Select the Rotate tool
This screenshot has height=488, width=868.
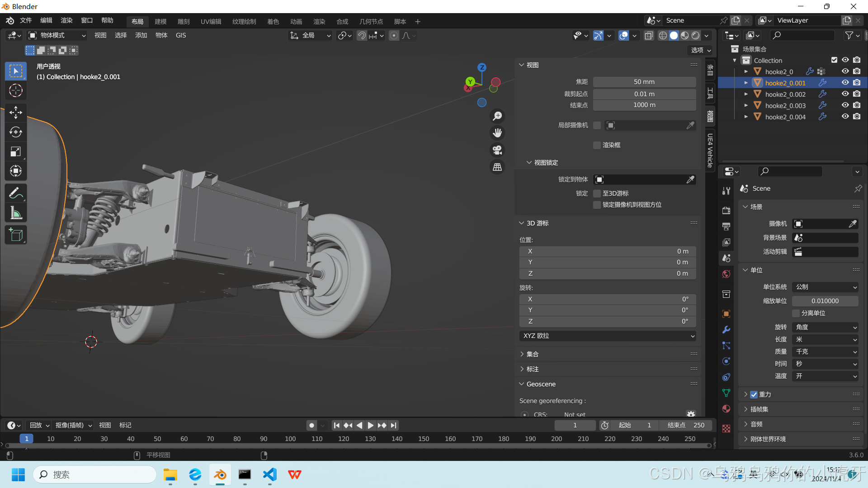click(16, 132)
